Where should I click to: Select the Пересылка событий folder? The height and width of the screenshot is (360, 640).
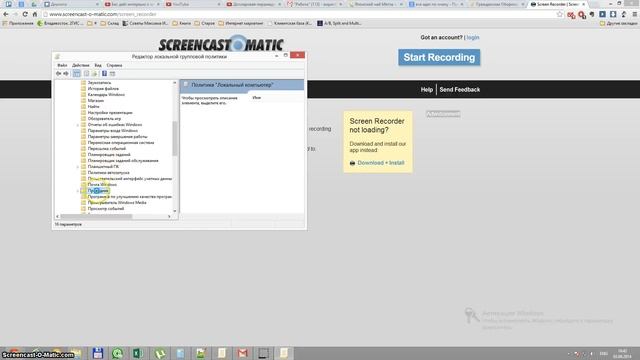pos(107,149)
